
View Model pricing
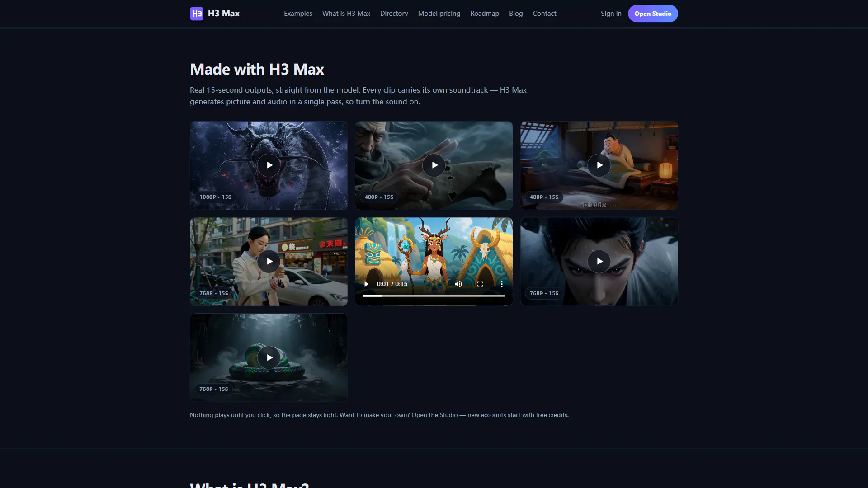[x=439, y=14]
